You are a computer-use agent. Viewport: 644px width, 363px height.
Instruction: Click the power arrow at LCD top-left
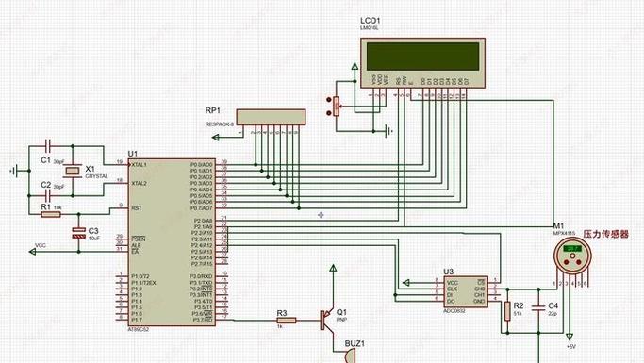click(355, 67)
